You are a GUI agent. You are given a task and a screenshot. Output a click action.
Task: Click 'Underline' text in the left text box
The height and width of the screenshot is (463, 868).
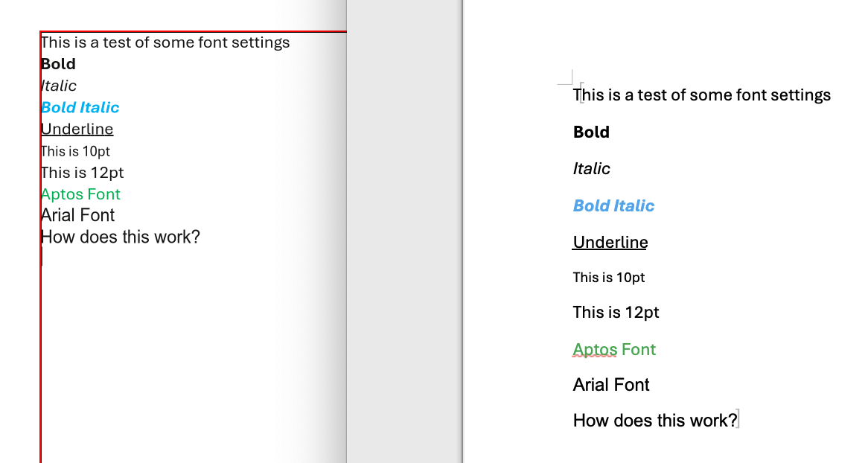click(x=77, y=129)
